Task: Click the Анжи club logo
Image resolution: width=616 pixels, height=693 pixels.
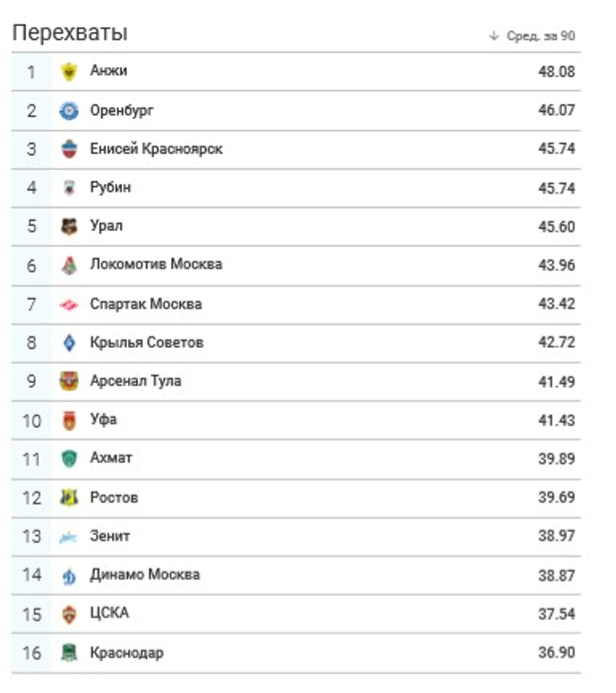Action: click(x=69, y=71)
